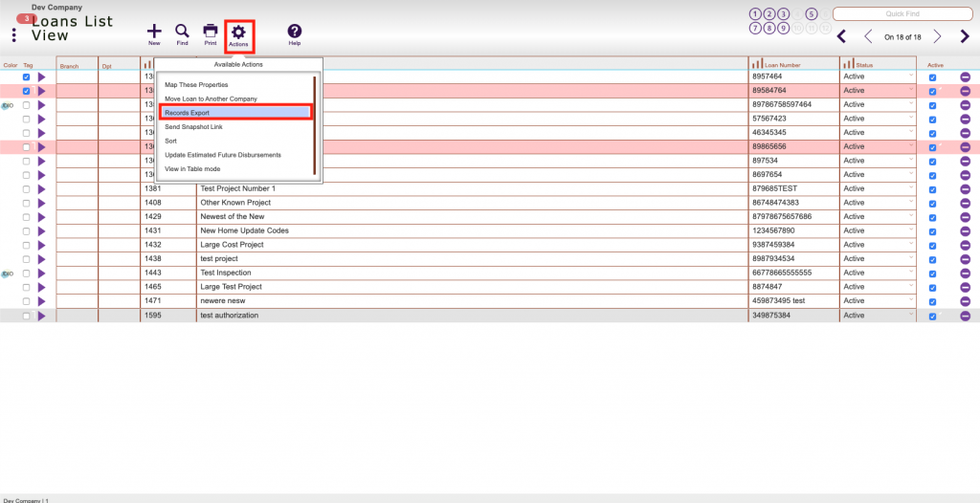Untick the Tag checkbox for loan 8957464
Viewport: 980px width, 503px height.
click(26, 77)
